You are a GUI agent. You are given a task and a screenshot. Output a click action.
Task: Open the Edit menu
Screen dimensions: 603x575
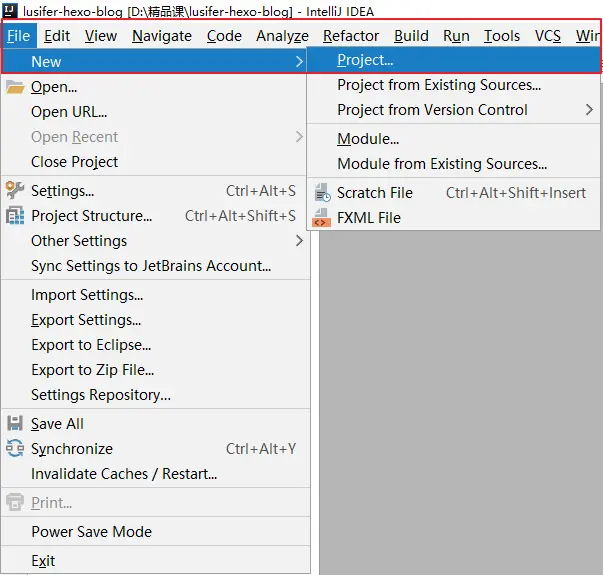(x=57, y=36)
